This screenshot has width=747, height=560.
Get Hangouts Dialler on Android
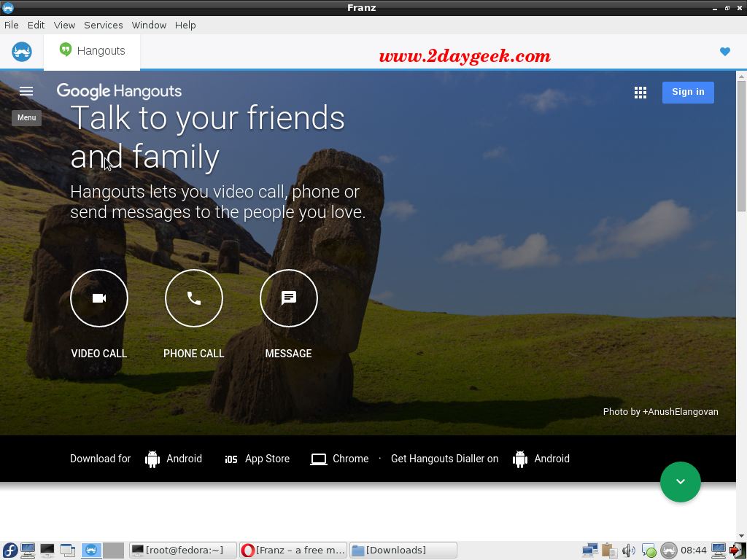tap(541, 459)
